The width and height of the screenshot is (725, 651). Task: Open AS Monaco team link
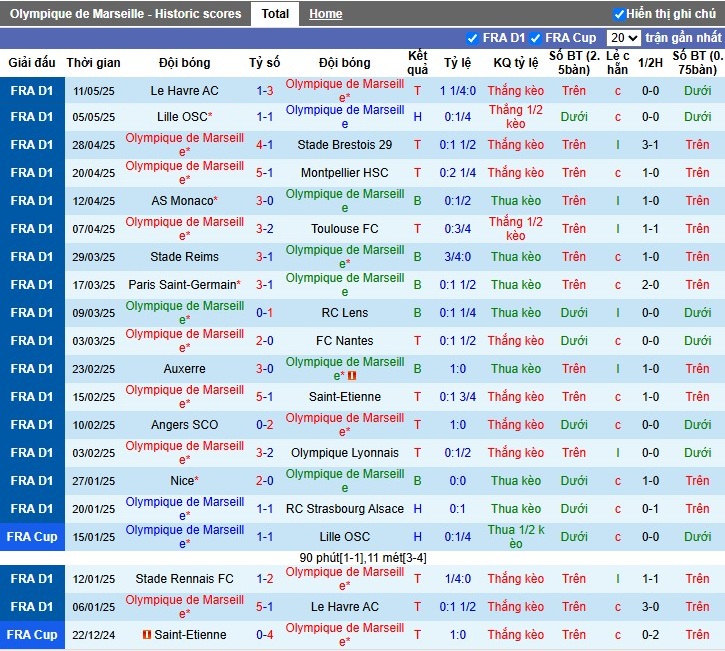point(182,201)
